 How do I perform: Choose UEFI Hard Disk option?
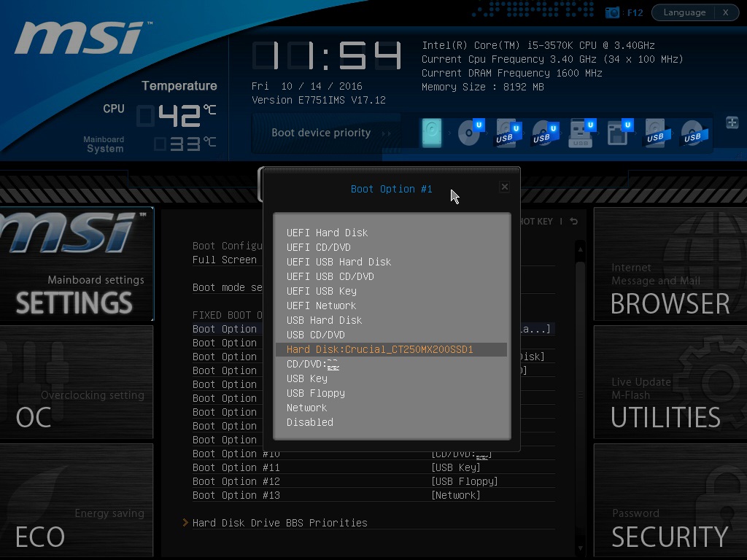coord(392,233)
